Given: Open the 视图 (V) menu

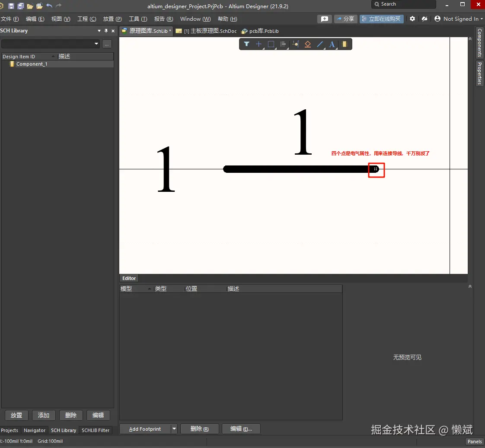Looking at the screenshot, I should coord(61,19).
